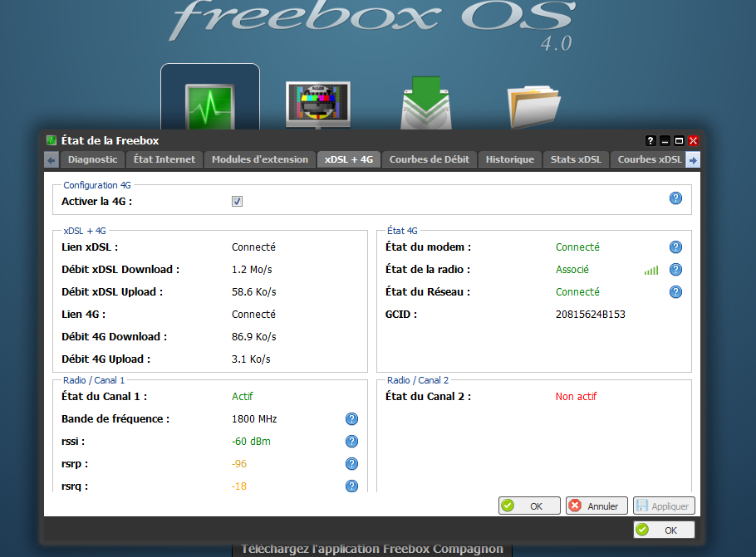Click the Connecté value of Lien xDSL

click(x=253, y=247)
